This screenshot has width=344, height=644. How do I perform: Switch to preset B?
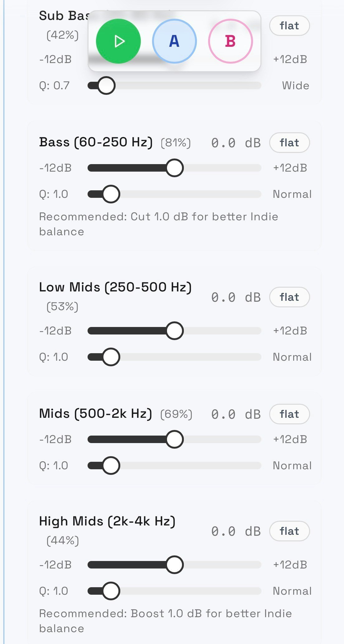(x=230, y=41)
